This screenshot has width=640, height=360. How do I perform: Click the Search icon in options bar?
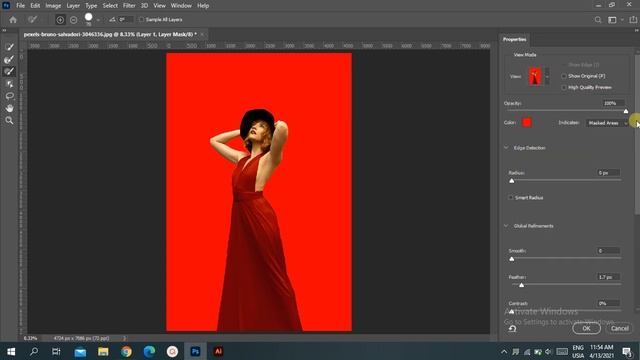click(x=598, y=20)
